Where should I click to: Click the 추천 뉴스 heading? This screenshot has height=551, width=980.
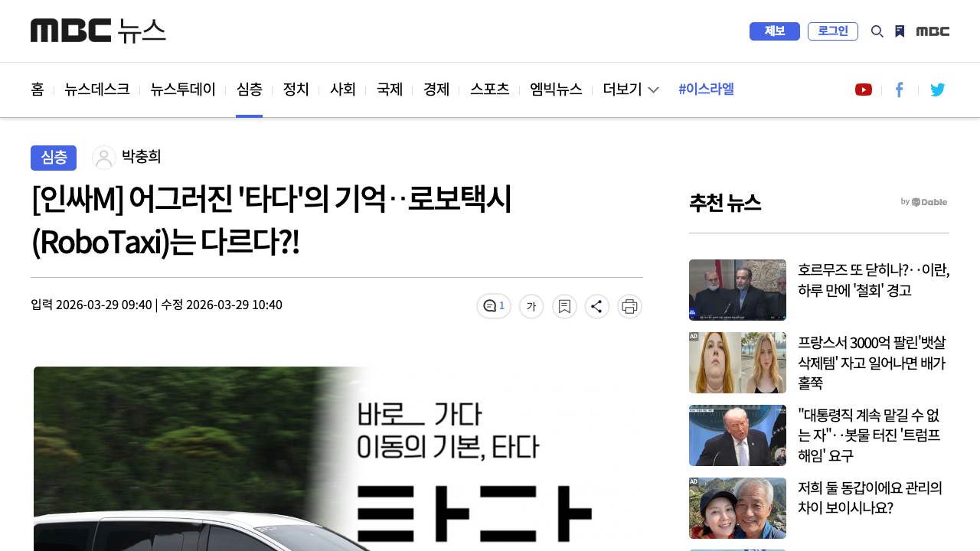(725, 202)
